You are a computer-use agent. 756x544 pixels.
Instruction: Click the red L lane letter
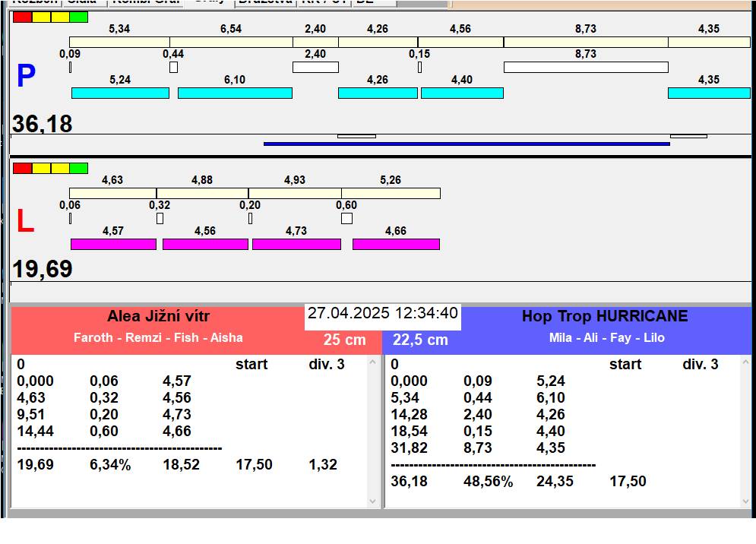tap(26, 220)
